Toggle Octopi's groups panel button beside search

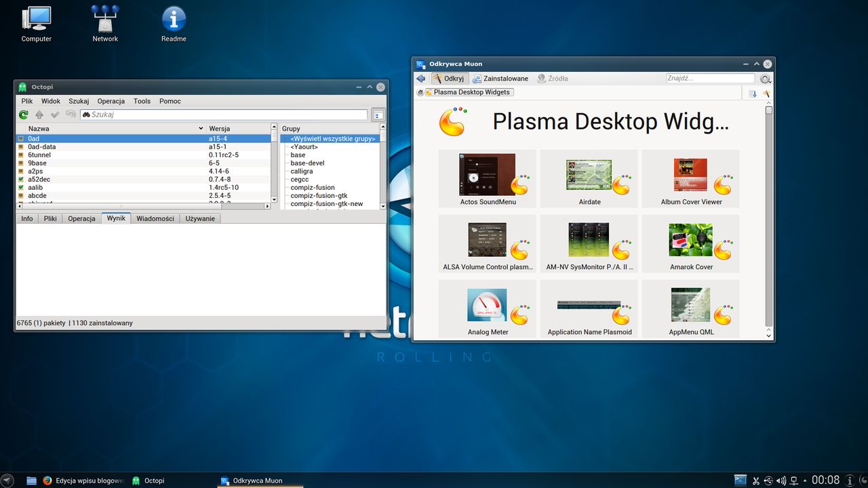point(378,115)
